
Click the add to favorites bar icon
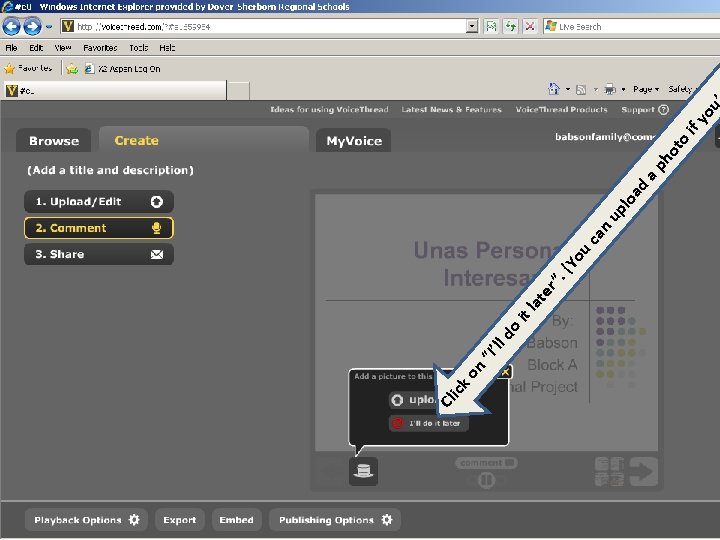72,69
